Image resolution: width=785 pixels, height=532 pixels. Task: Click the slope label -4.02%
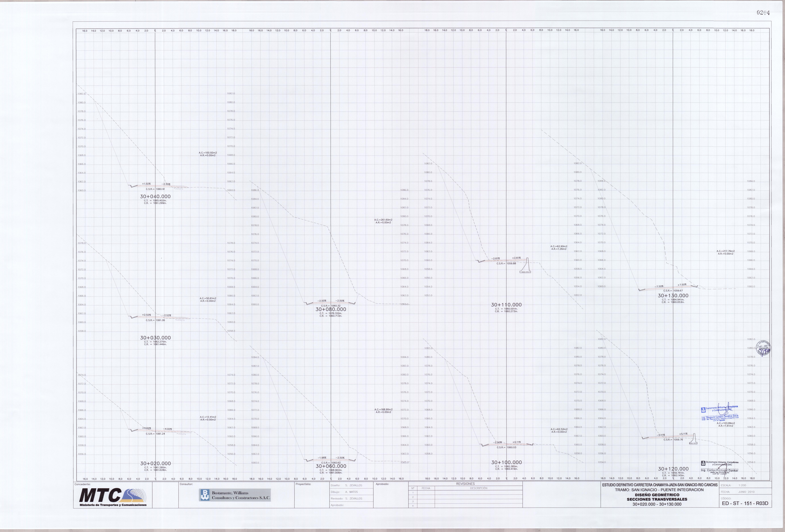(168, 429)
